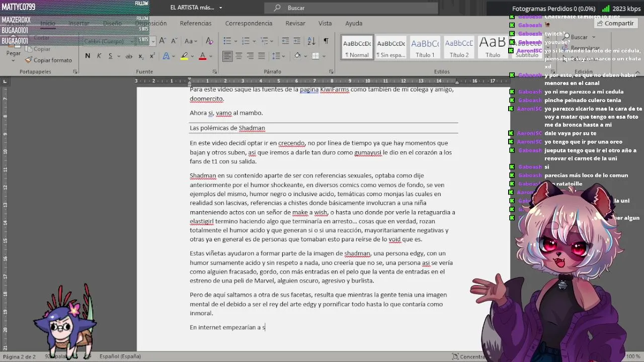
Task: Expand the Pegar paste options arrow
Action: (14, 60)
